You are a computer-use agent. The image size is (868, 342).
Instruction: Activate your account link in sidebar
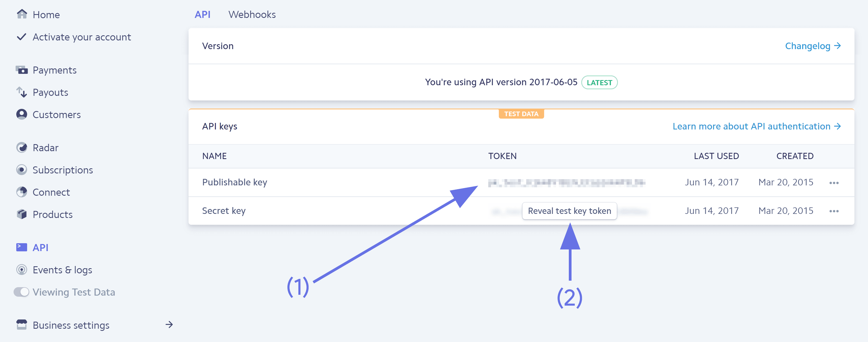click(x=82, y=37)
